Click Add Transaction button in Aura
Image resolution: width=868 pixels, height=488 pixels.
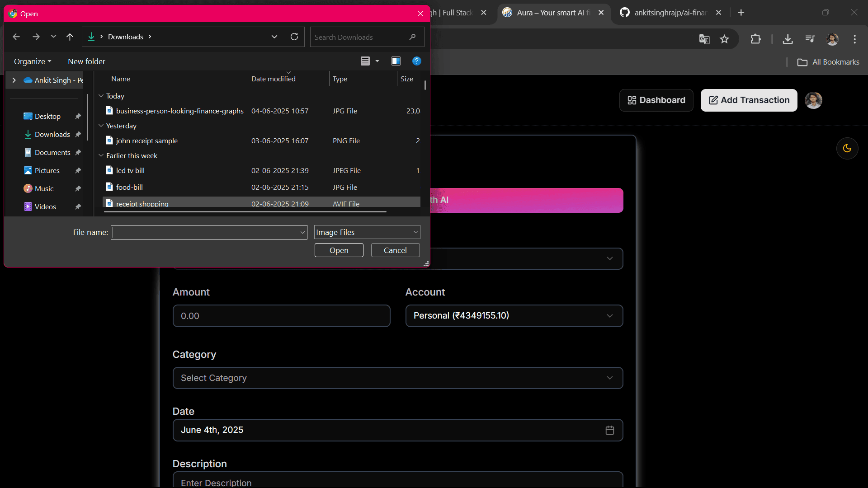click(x=749, y=100)
